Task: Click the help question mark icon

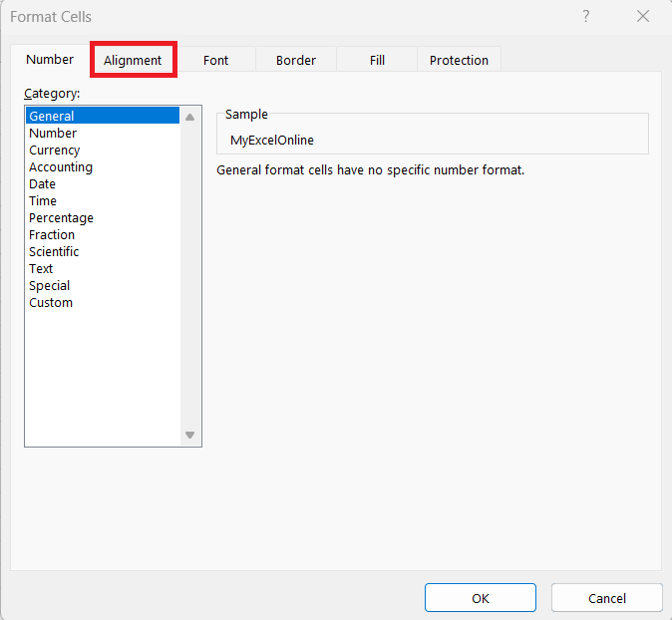Action: tap(586, 16)
